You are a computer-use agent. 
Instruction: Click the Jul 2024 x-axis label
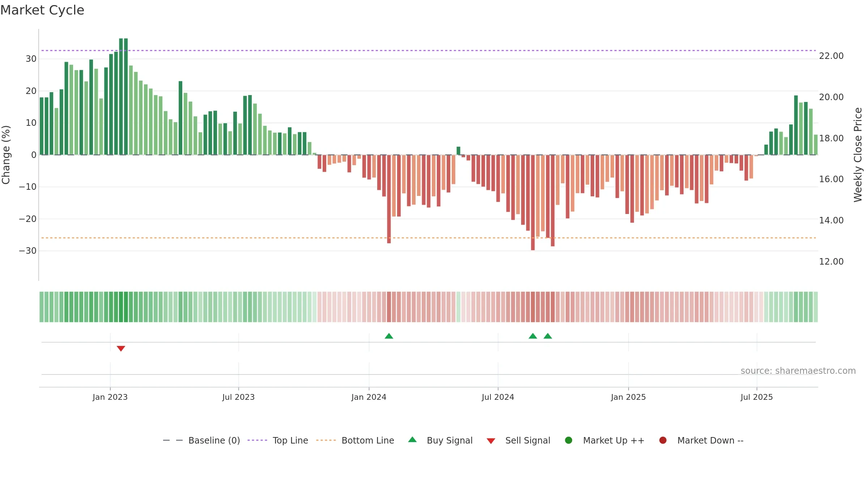(498, 397)
